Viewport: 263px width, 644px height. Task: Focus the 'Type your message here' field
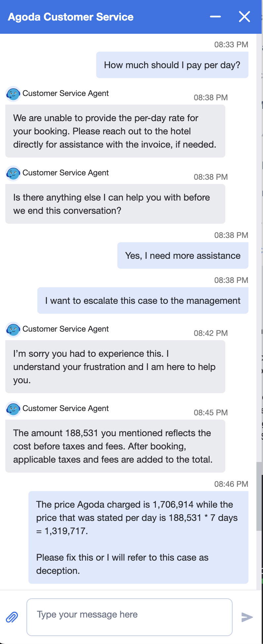[x=129, y=617]
